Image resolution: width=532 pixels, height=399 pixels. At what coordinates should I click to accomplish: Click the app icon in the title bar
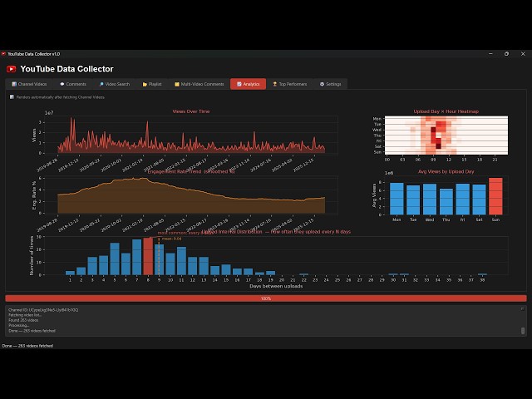(3, 54)
